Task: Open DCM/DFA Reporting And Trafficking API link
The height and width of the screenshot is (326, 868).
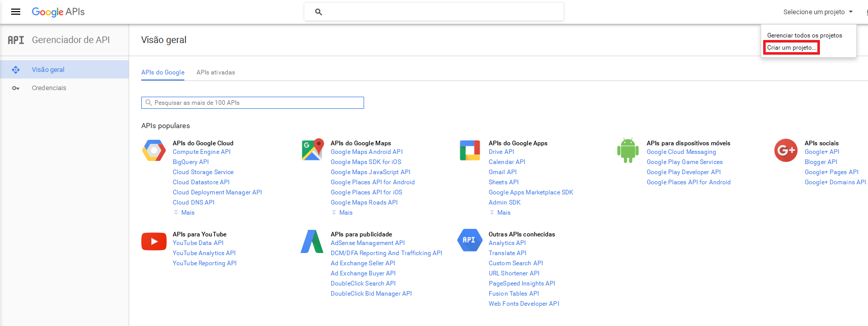Action: [x=386, y=253]
